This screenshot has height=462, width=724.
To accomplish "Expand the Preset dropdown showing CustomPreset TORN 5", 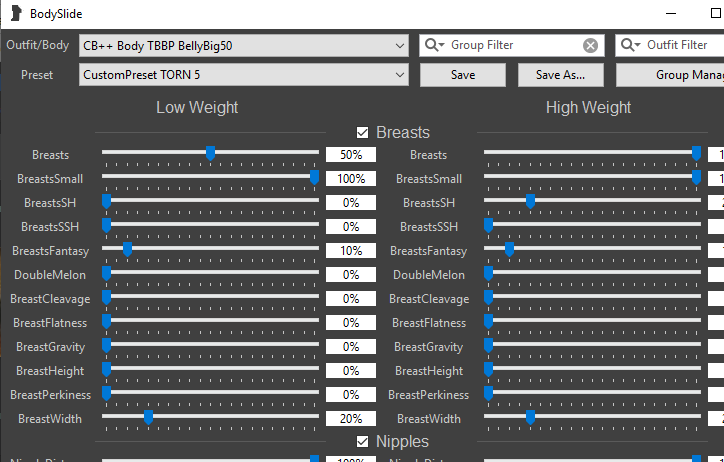I will 400,74.
